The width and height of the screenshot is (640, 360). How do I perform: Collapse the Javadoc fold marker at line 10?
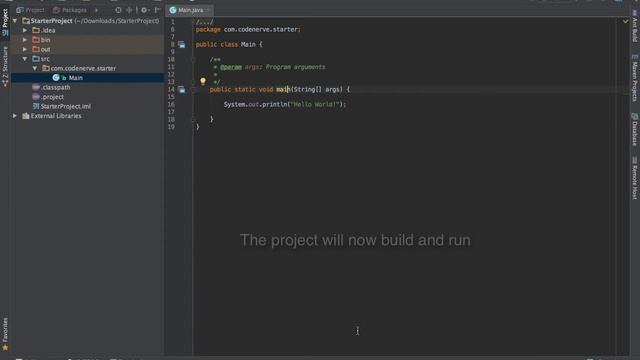point(193,60)
